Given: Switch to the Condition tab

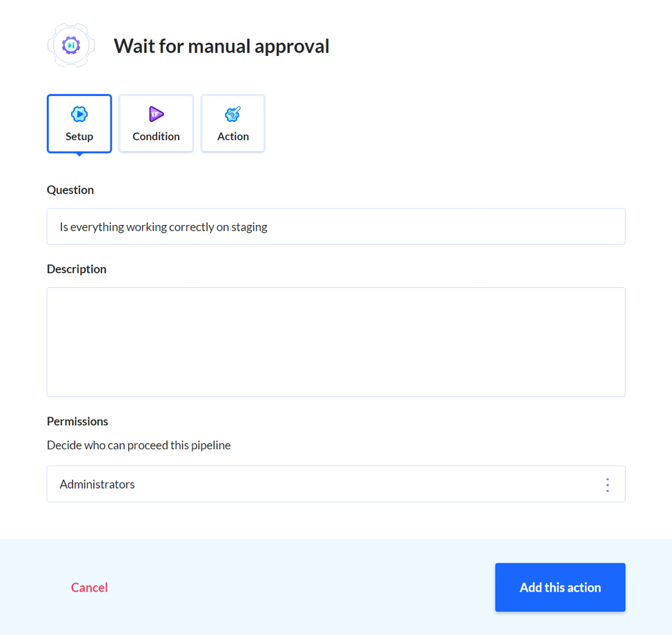Looking at the screenshot, I should pos(155,124).
